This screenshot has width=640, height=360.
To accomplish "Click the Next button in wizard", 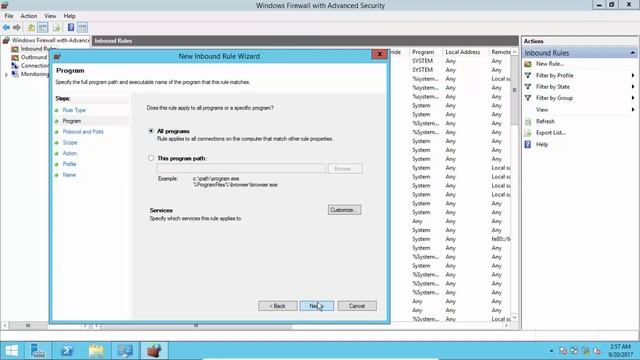I will pyautogui.click(x=317, y=306).
